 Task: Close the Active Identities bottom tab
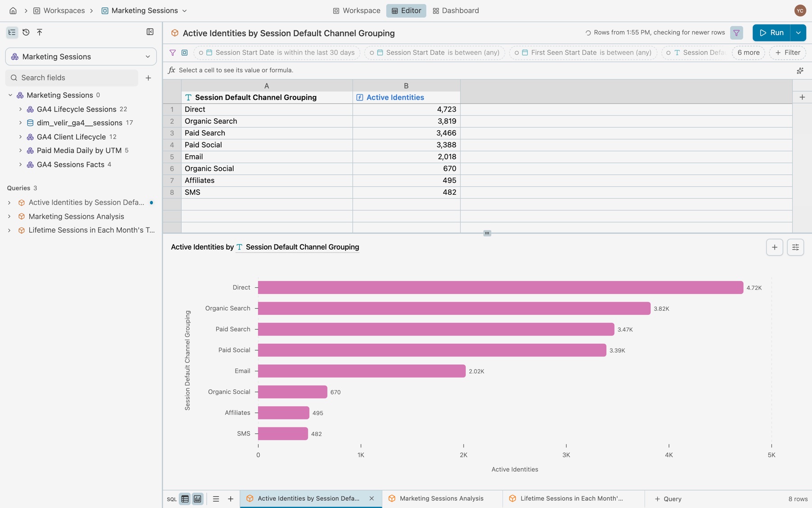coord(372,499)
